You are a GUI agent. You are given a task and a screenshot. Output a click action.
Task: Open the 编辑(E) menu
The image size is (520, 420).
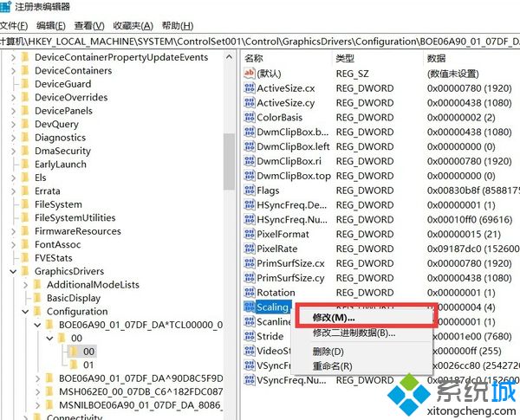51,25
